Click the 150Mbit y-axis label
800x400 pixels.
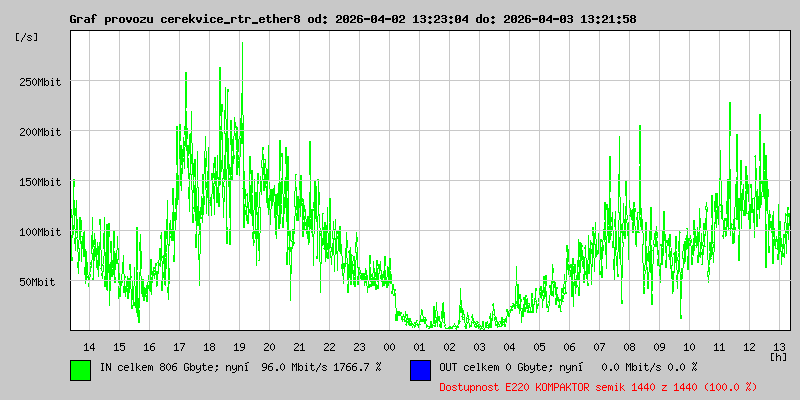(40, 182)
